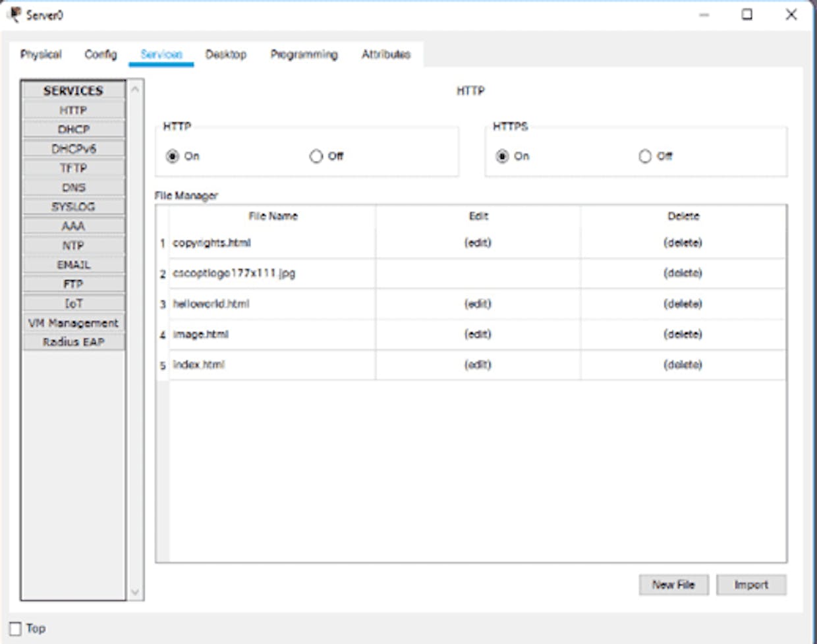817x644 pixels.
Task: Open the Desktop tab
Action: [x=226, y=55]
